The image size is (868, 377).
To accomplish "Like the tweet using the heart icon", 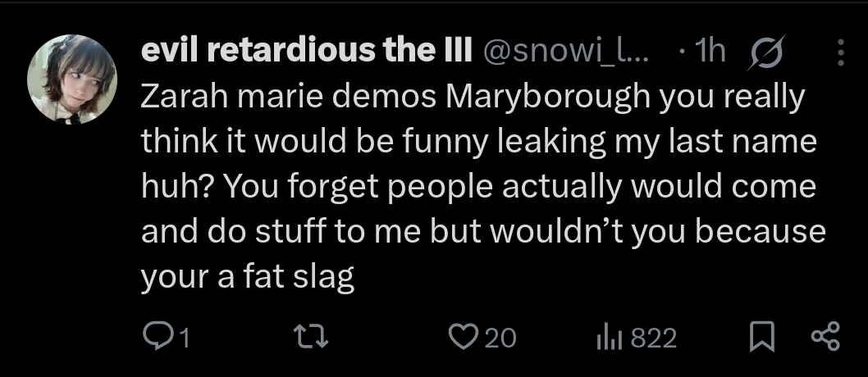I will pos(464,337).
